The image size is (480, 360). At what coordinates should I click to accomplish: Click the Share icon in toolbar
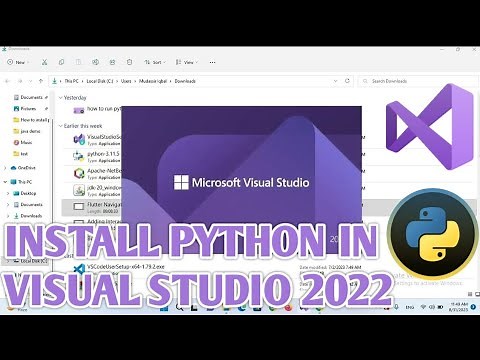pyautogui.click(x=113, y=62)
